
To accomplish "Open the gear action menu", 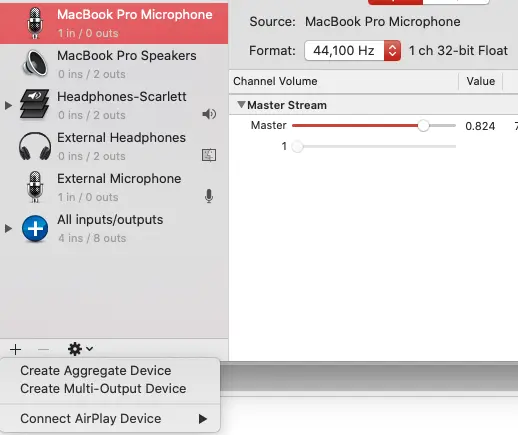I will tap(80, 349).
